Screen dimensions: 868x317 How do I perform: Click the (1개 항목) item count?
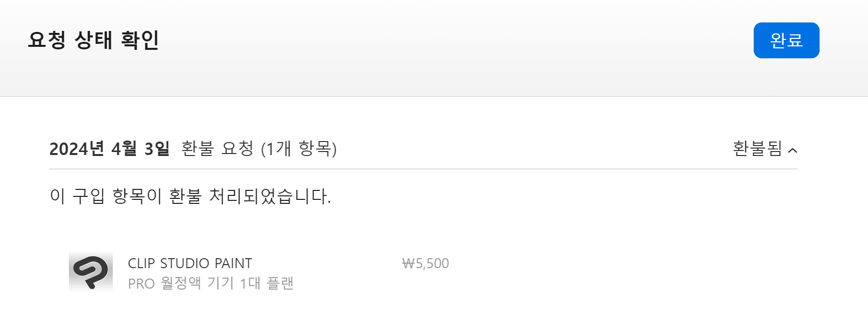coord(298,149)
